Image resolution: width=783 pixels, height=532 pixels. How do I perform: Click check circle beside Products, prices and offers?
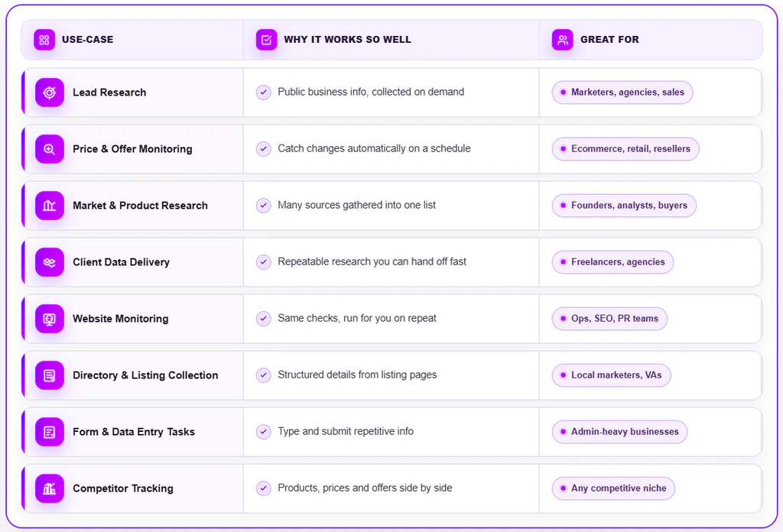coord(264,488)
